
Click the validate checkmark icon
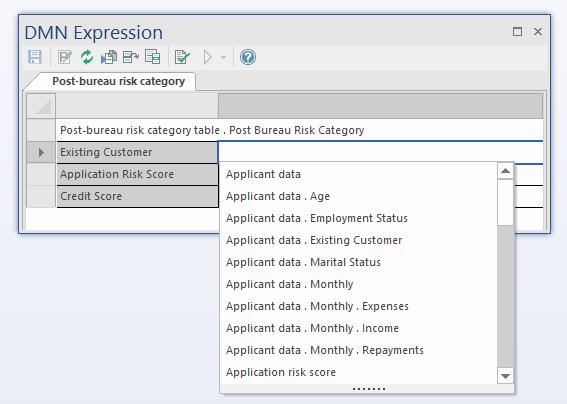pos(182,57)
